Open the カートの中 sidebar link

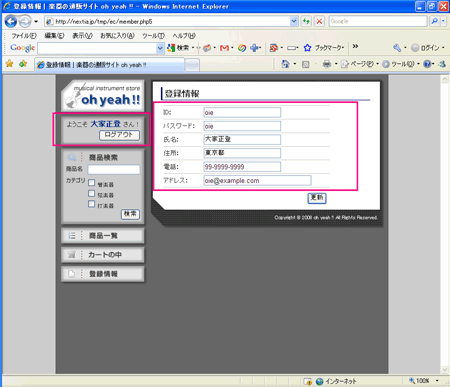(x=103, y=255)
